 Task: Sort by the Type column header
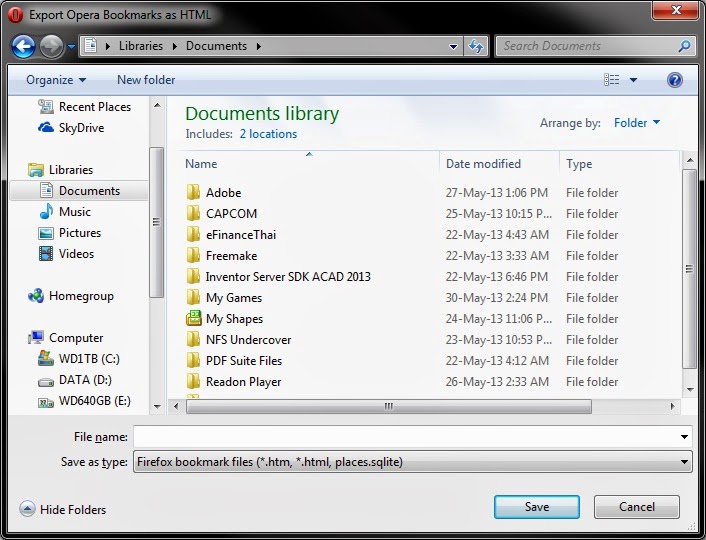579,164
